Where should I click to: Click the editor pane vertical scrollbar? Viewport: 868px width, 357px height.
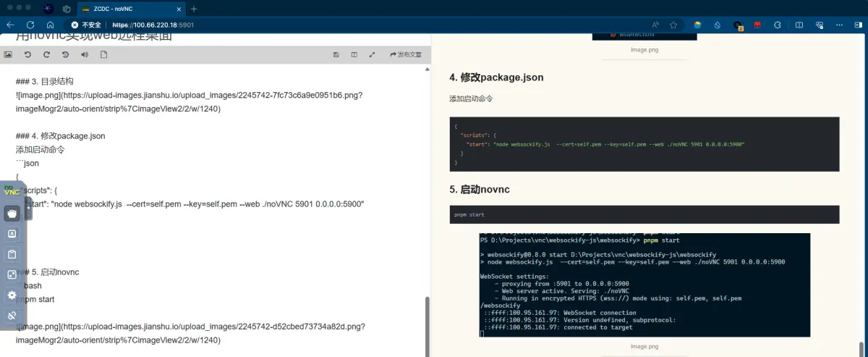[427, 326]
